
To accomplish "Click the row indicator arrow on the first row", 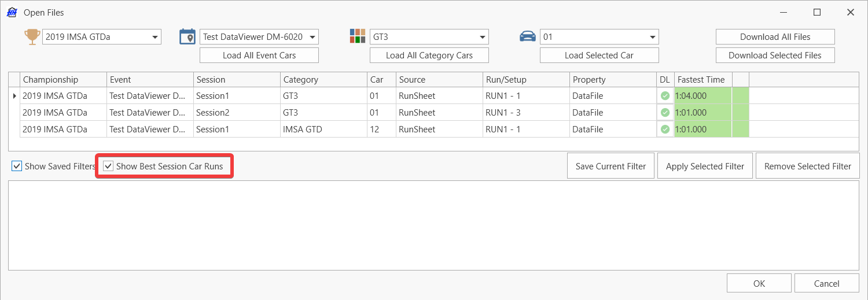I will [14, 96].
